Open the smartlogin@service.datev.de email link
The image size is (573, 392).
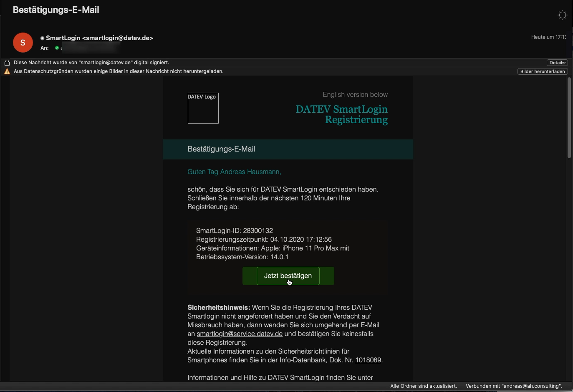click(x=240, y=334)
